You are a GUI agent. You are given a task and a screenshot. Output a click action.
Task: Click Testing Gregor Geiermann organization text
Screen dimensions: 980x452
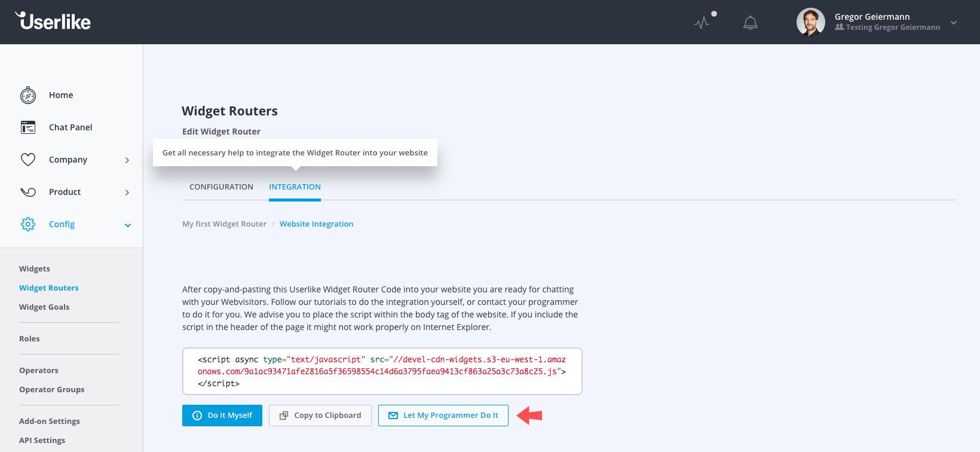893,28
